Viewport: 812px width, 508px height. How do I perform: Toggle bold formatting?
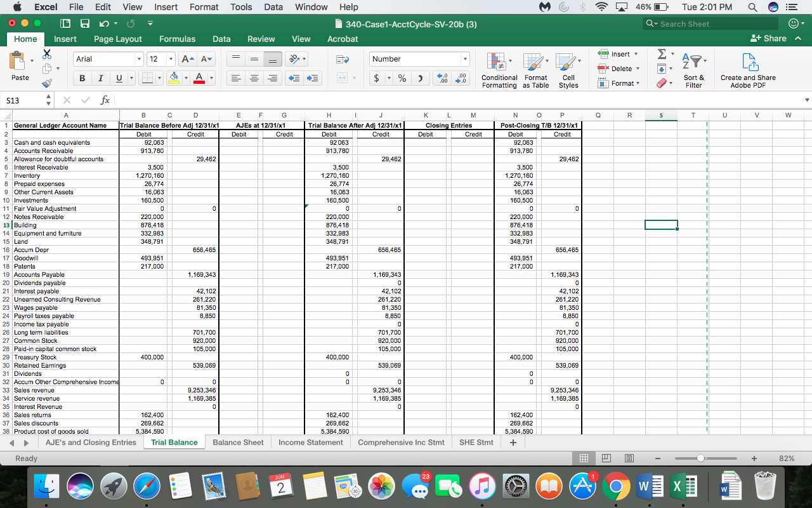(82, 77)
